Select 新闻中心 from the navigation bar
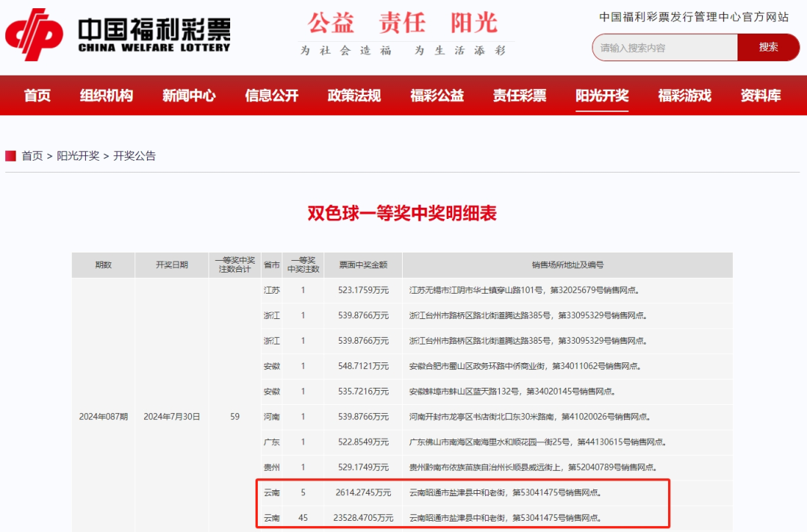Viewport: 807px width, 532px height. (x=188, y=96)
